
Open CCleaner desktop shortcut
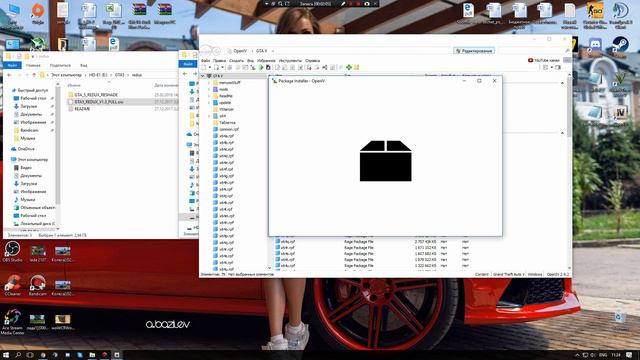pos(12,285)
